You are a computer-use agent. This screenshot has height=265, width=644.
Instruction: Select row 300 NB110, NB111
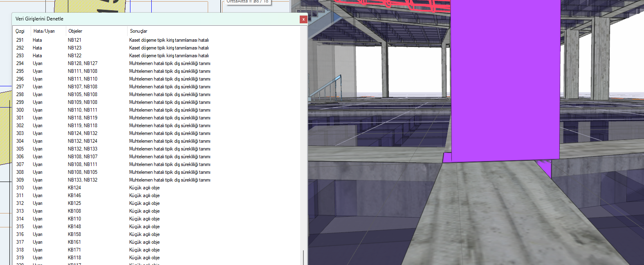point(157,110)
